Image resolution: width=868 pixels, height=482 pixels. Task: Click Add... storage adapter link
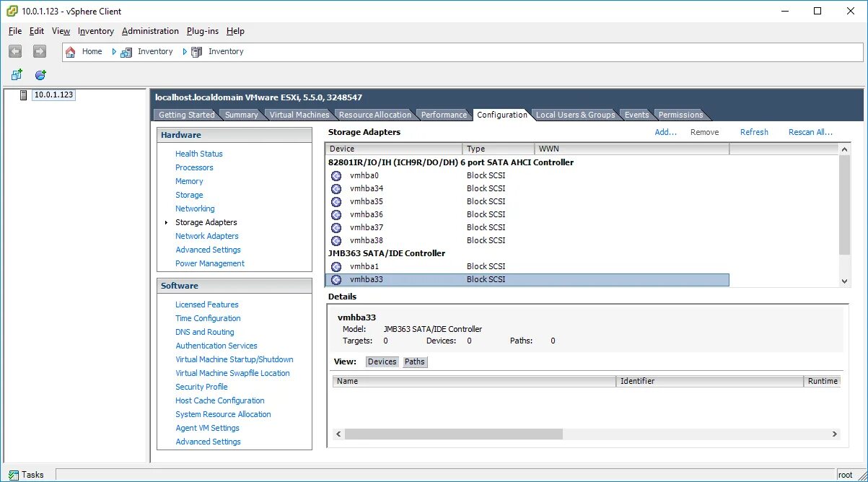(665, 132)
